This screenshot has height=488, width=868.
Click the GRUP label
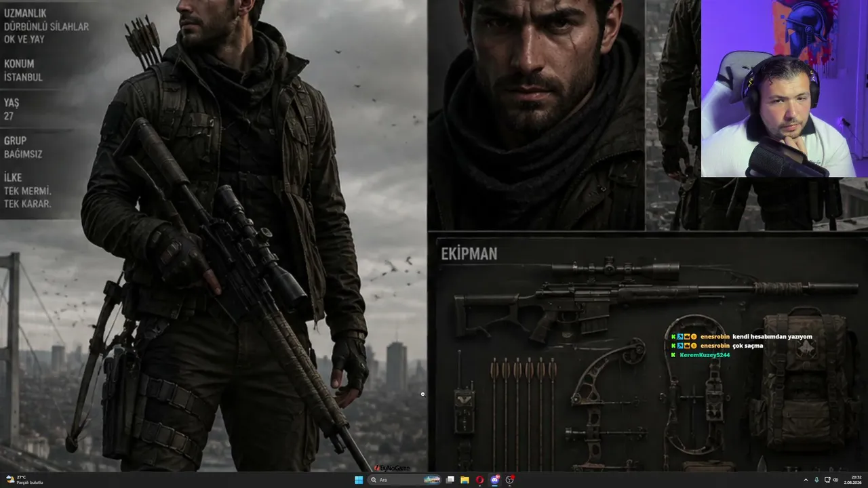point(15,141)
